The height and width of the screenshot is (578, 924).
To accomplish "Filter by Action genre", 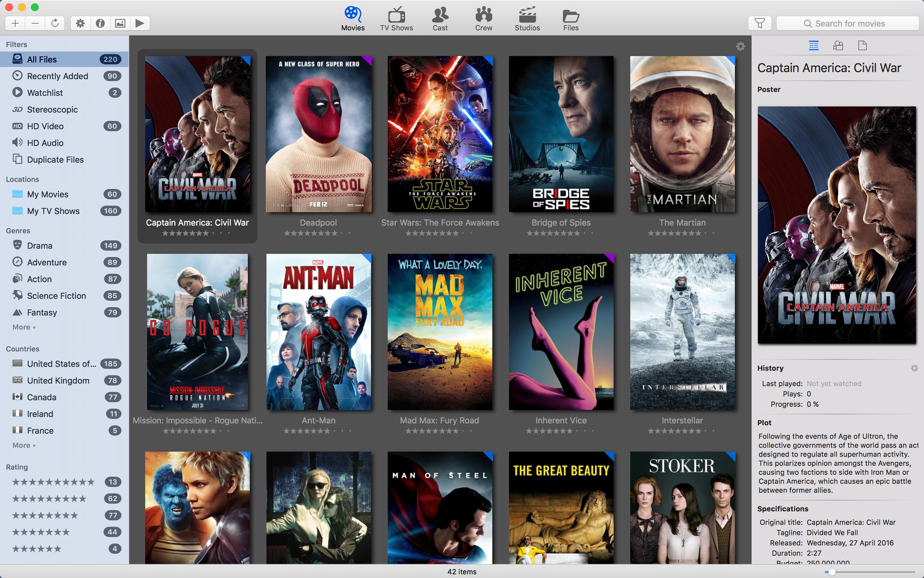I will 64,279.
